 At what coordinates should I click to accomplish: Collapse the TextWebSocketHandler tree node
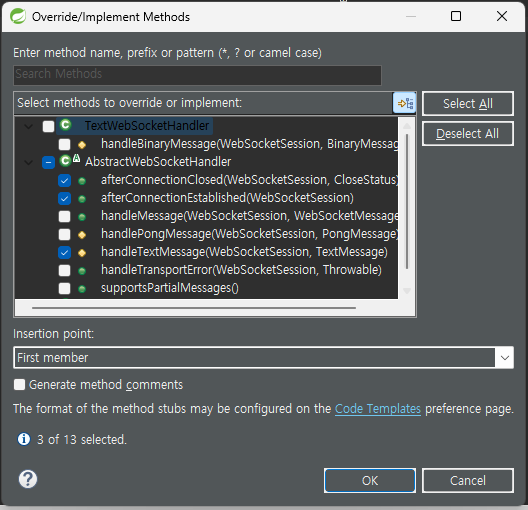point(29,127)
